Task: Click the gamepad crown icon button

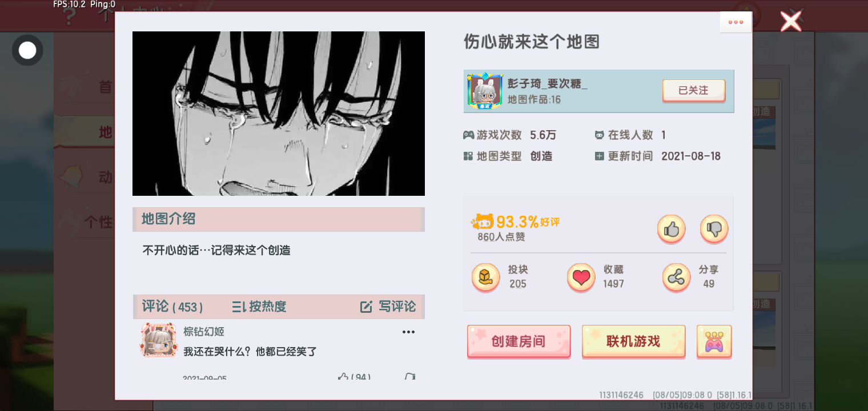Action: pyautogui.click(x=714, y=341)
